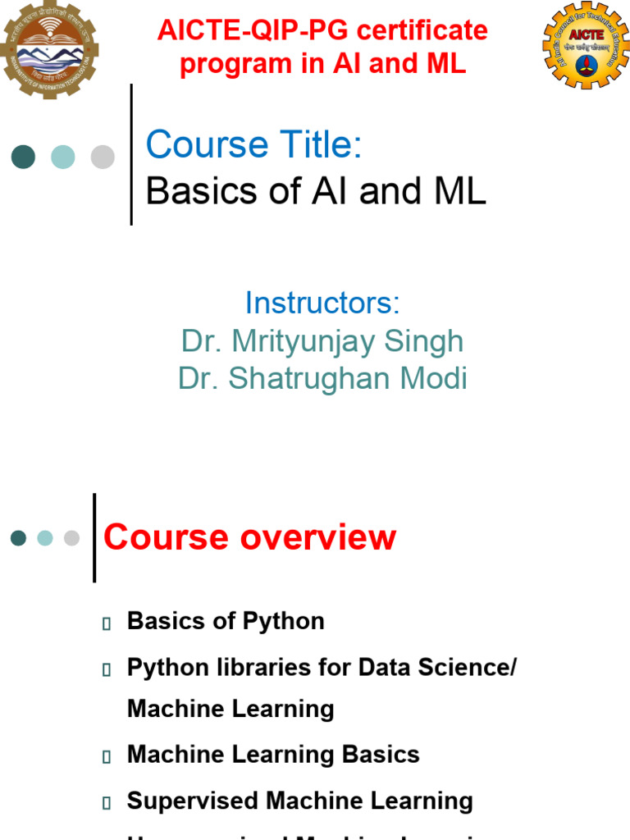Click the gray dot beside Course overview
The height and width of the screenshot is (840, 630).
[x=71, y=538]
